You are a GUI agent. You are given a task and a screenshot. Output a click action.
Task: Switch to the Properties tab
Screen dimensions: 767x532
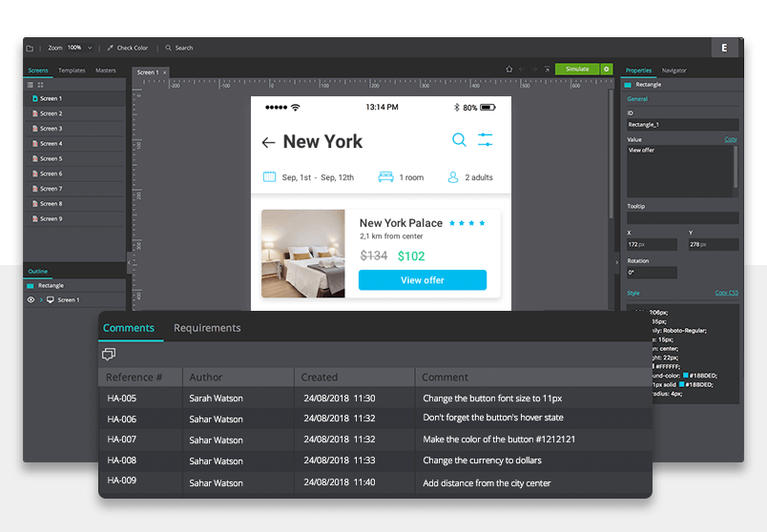click(x=638, y=71)
